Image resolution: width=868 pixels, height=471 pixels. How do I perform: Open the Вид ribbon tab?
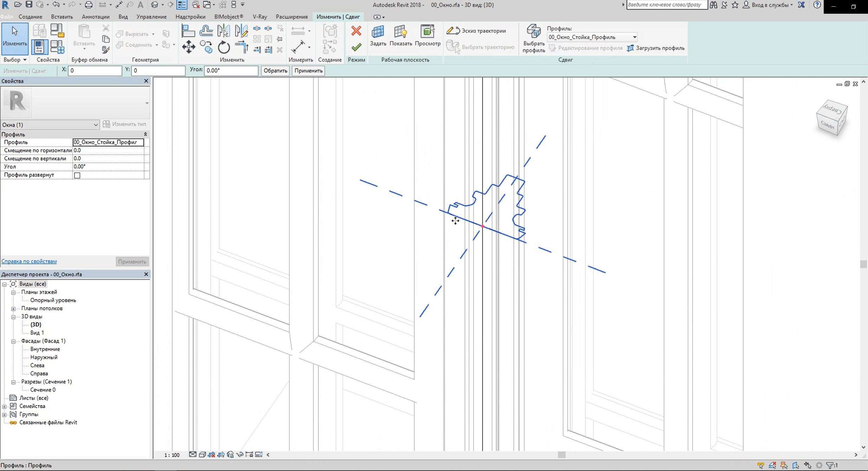click(123, 17)
